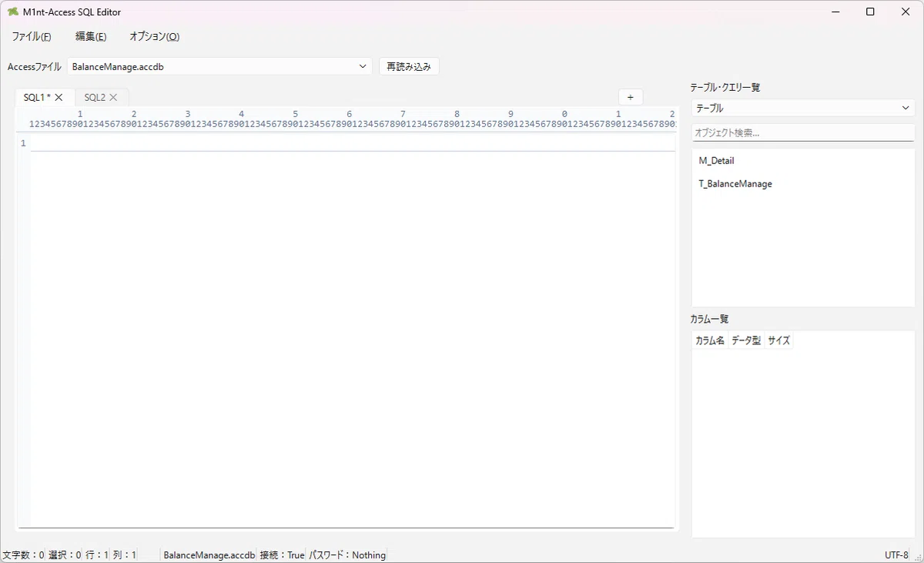This screenshot has height=563, width=924.
Task: Open the オプション(O) menu
Action: tap(154, 36)
